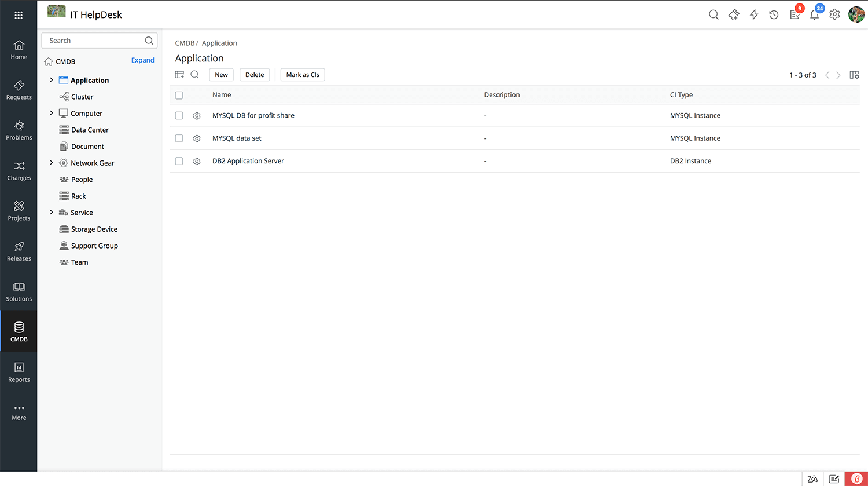The image size is (868, 486).
Task: Click the column chooser icon above the table
Action: (x=179, y=74)
